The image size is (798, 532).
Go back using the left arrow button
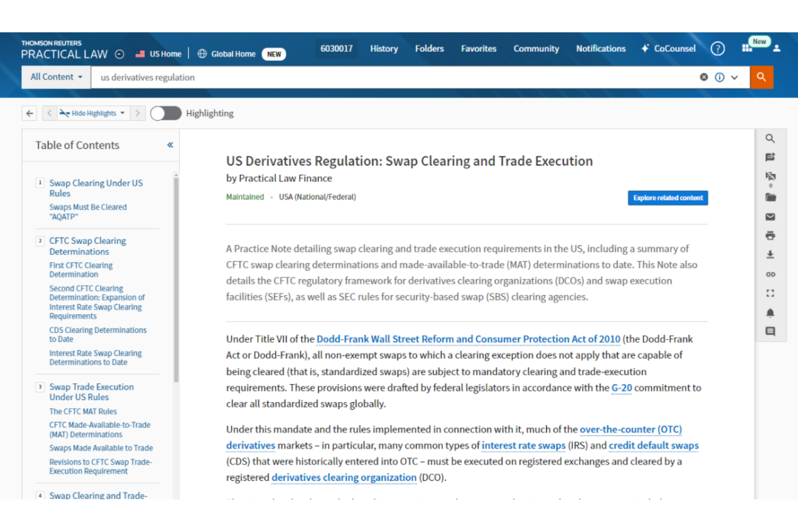pyautogui.click(x=30, y=113)
